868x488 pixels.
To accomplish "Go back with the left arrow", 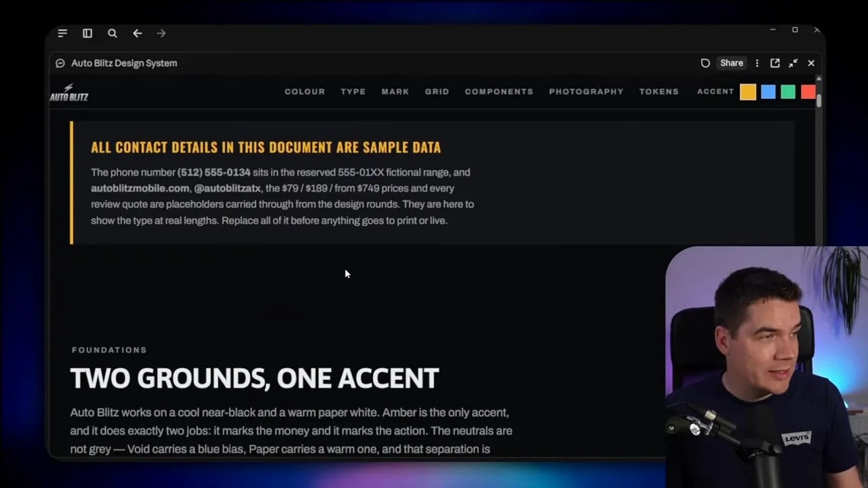I will coord(137,33).
